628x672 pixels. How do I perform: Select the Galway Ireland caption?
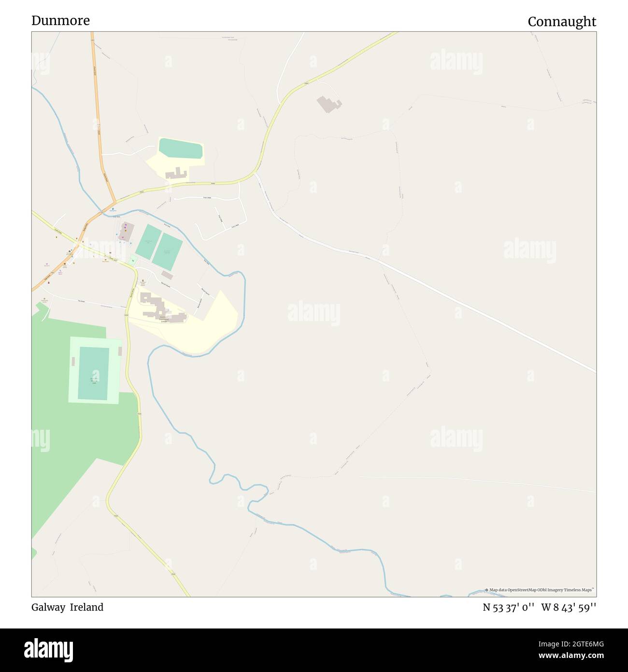click(67, 607)
